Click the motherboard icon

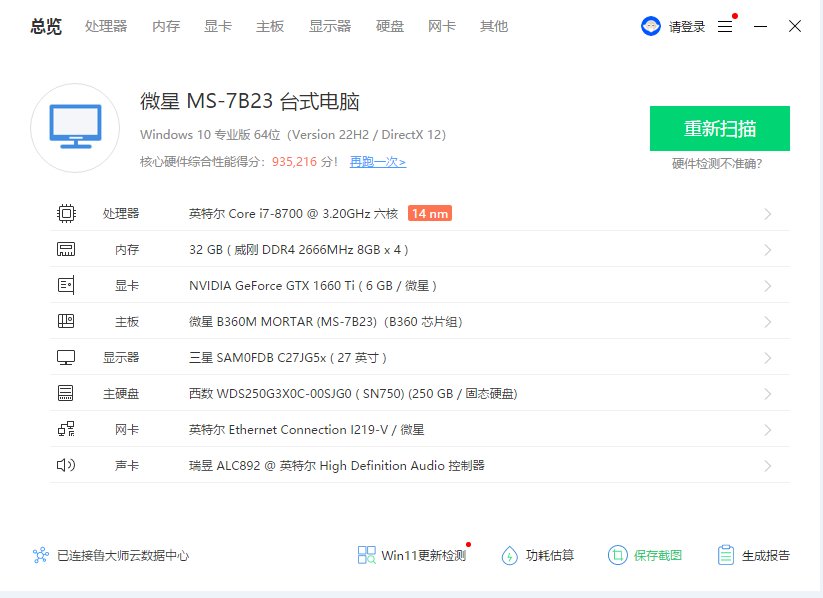tap(66, 321)
